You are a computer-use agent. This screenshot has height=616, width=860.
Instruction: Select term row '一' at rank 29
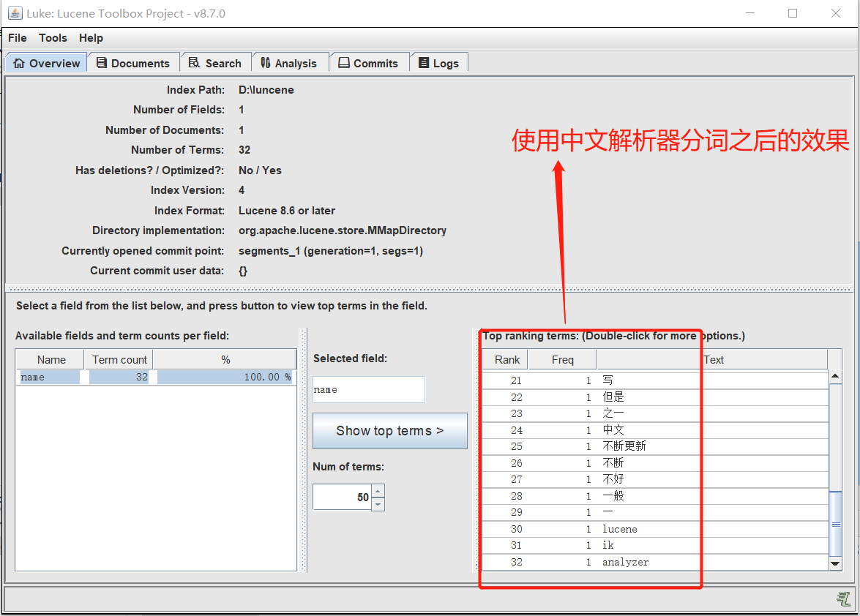click(655, 512)
